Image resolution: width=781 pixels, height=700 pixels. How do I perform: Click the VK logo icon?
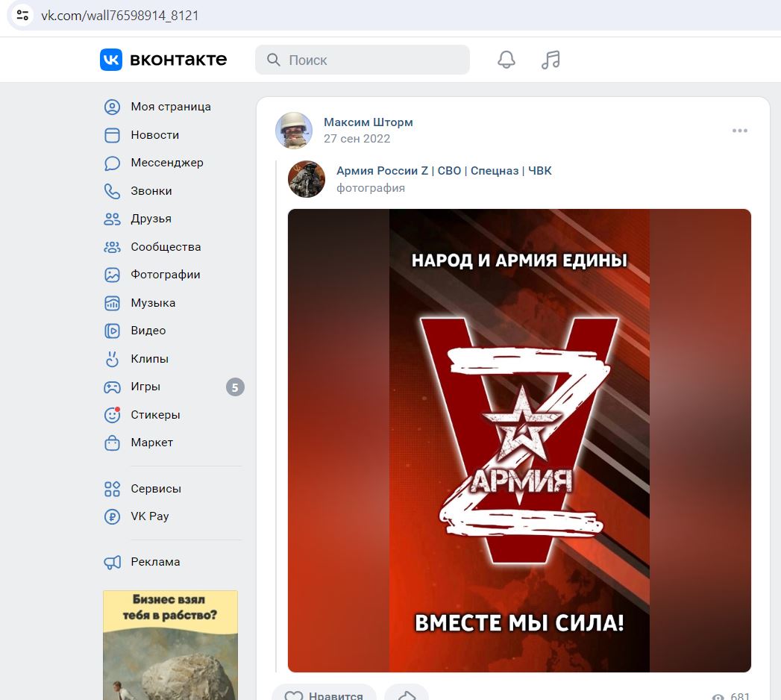click(112, 60)
